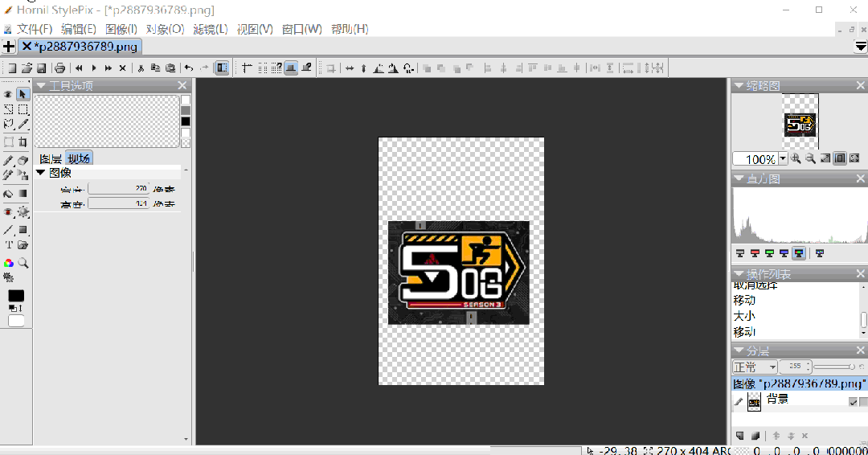The height and width of the screenshot is (455, 868).
Task: Click the Save toolbar icon
Action: (x=41, y=68)
